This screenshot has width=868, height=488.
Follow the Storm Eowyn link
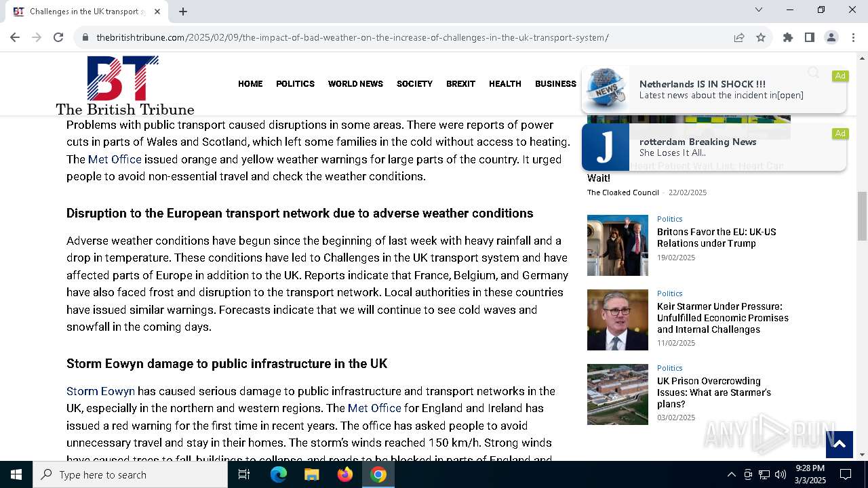pos(100,391)
